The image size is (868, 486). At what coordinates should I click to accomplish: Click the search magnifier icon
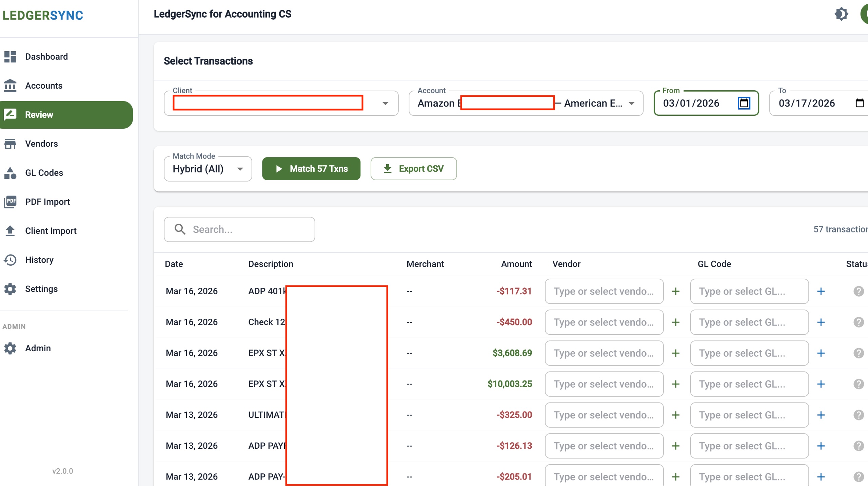click(x=180, y=229)
